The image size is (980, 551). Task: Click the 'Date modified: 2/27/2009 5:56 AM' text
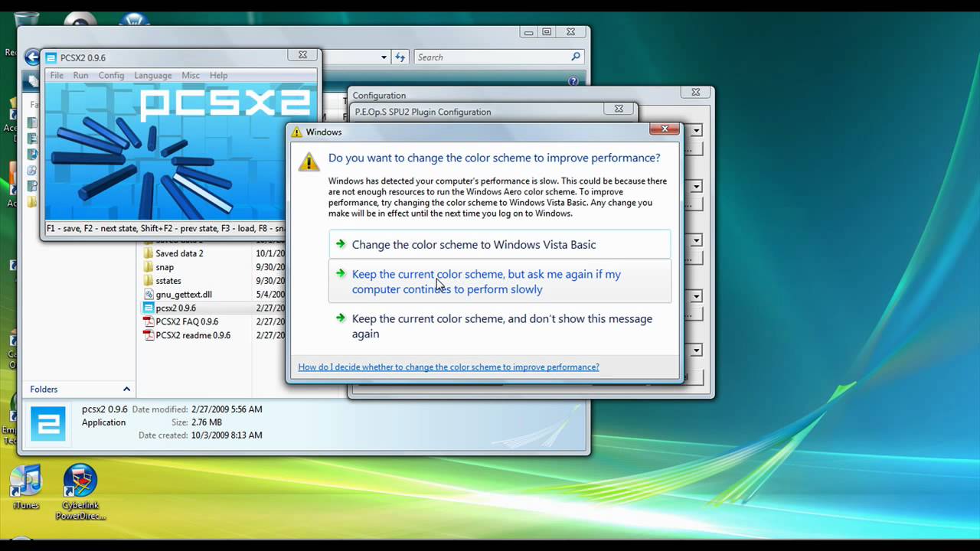click(197, 409)
